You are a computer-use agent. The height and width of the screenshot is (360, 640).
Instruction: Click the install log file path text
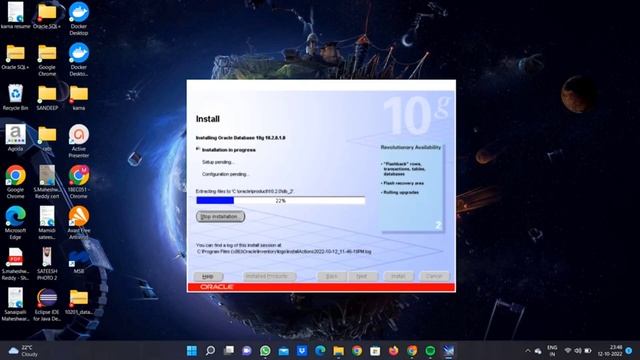coord(284,252)
